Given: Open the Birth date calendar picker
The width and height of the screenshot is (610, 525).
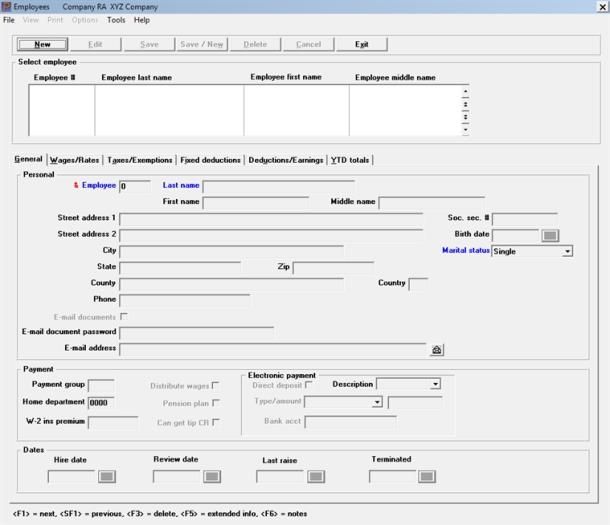Looking at the screenshot, I should (549, 235).
